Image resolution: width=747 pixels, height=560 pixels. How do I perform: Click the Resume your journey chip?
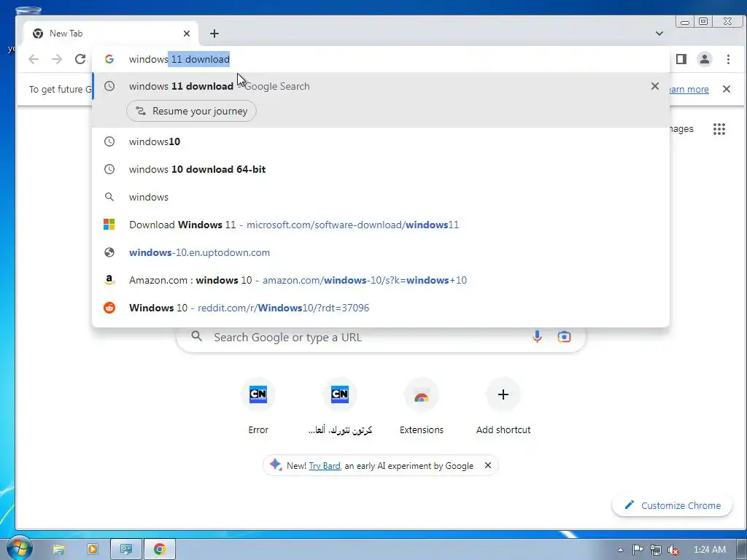pos(192,111)
